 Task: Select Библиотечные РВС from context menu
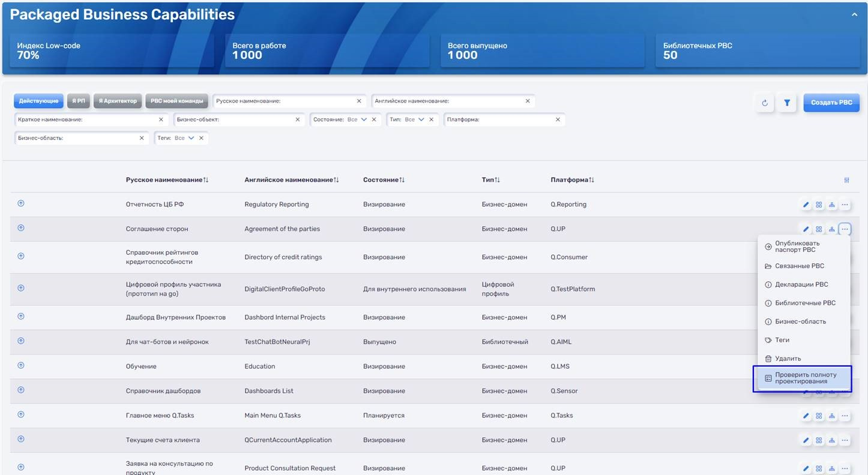coord(804,303)
